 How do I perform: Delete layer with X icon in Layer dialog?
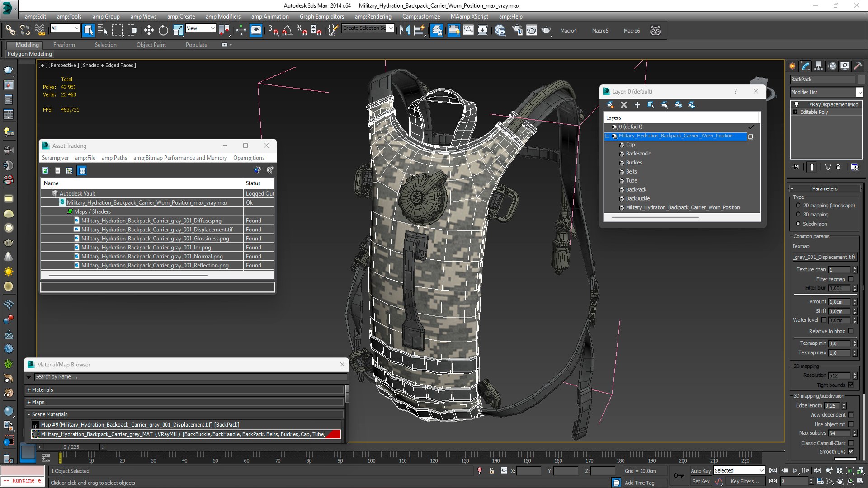click(624, 105)
